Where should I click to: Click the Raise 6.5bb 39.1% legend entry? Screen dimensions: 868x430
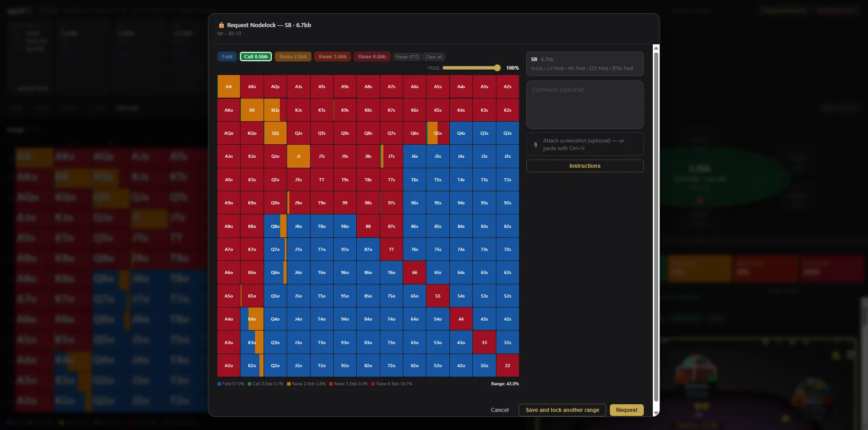[392, 384]
